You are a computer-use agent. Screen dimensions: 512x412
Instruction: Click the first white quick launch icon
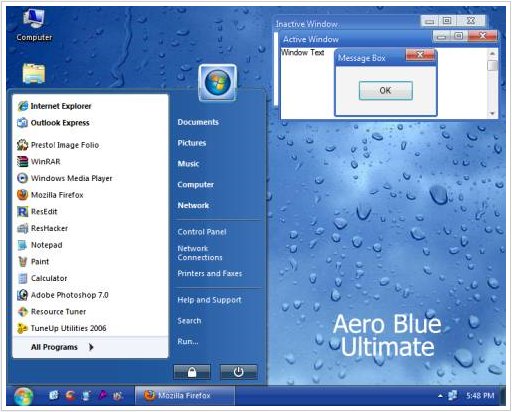(x=54, y=396)
